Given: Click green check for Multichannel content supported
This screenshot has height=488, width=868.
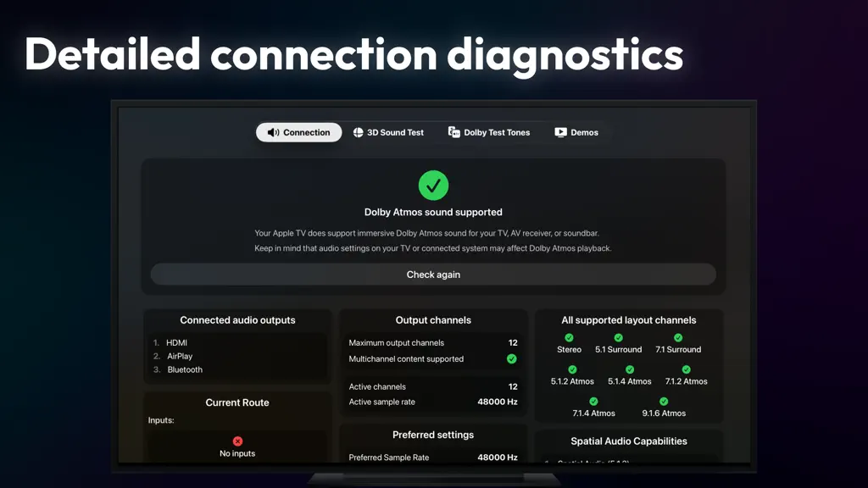Looking at the screenshot, I should [x=511, y=358].
